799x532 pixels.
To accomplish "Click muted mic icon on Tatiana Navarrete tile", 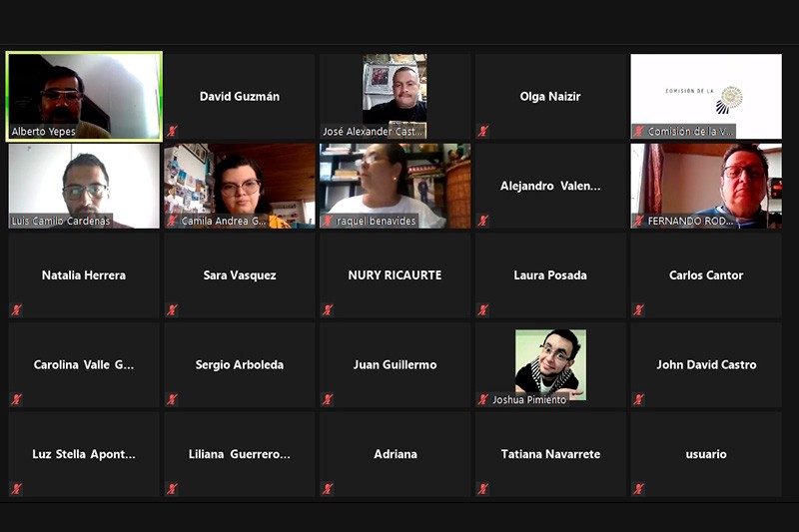I will [483, 489].
